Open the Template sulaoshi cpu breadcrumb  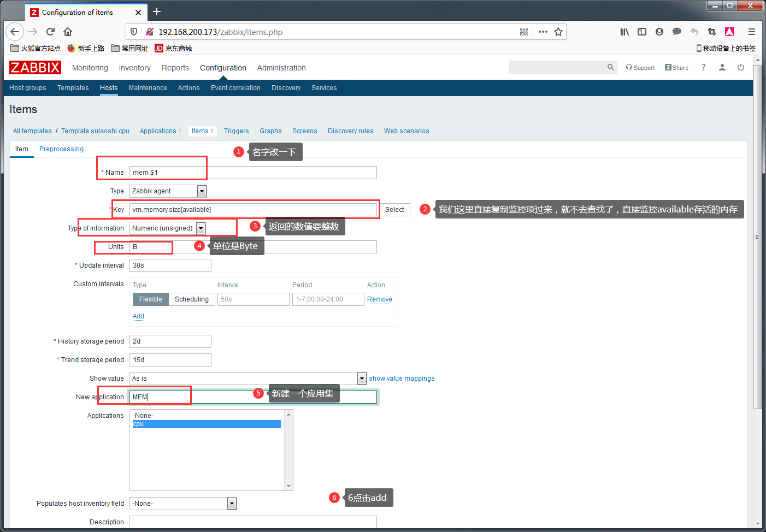coord(95,131)
